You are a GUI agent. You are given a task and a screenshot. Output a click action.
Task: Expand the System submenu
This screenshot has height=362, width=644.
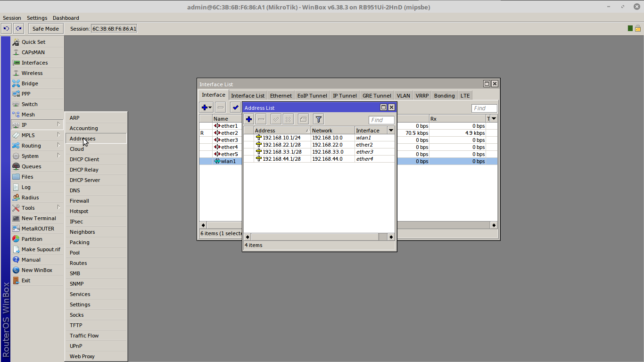37,156
